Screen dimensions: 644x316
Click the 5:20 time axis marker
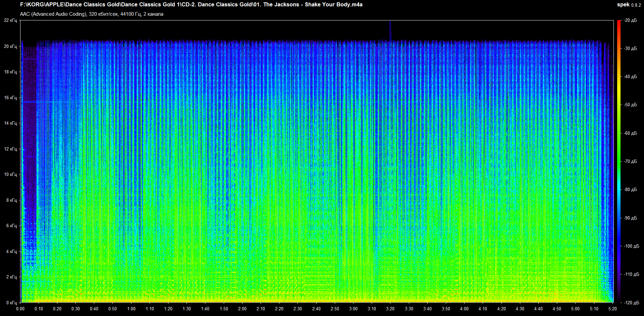612,309
